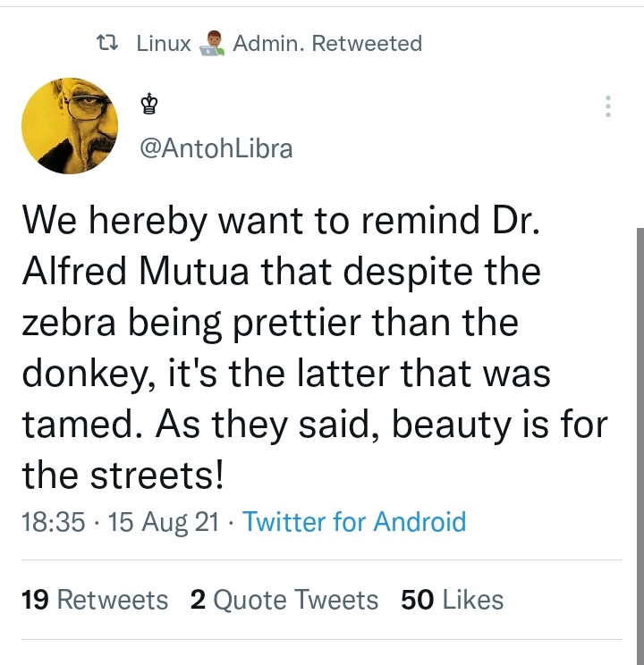The image size is (644, 665).
Task: Open the three-dot more options menu
Action: click(608, 106)
